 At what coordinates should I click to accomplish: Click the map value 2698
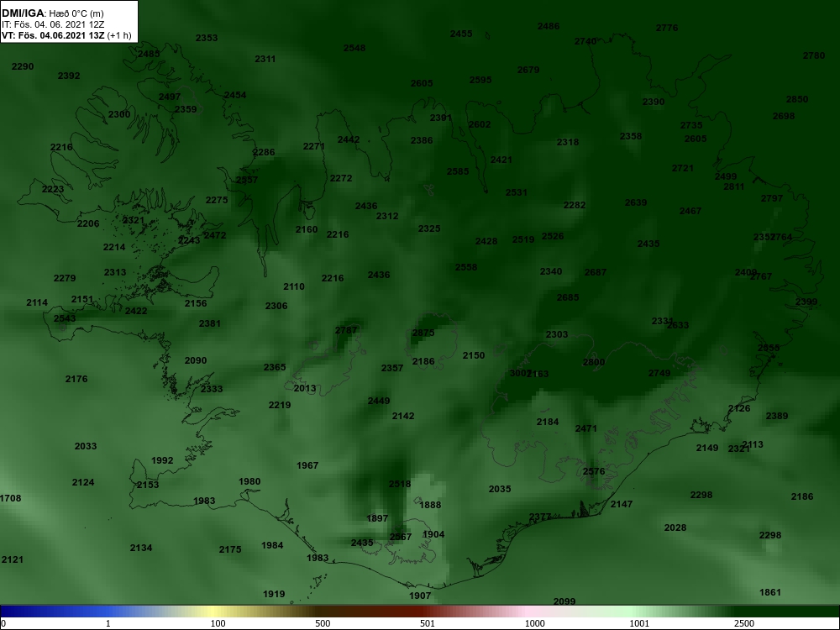point(783,116)
